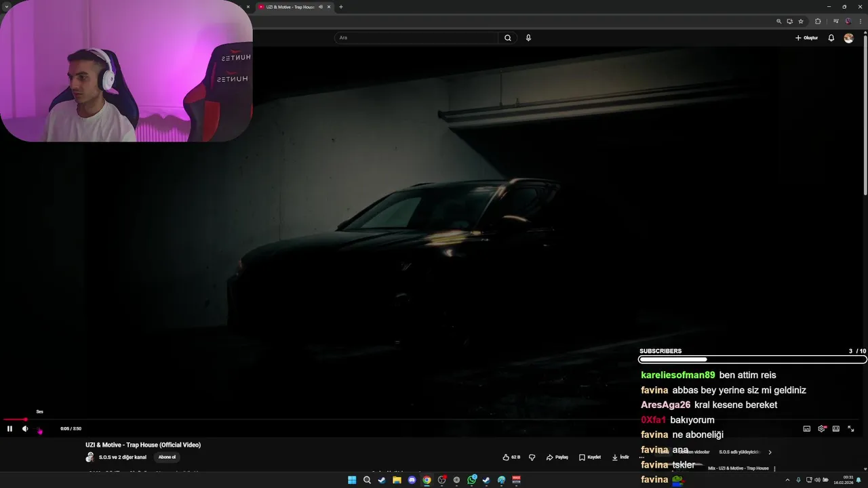Open 'S.O.S ve 2 diğer kanal' link

click(x=123, y=457)
